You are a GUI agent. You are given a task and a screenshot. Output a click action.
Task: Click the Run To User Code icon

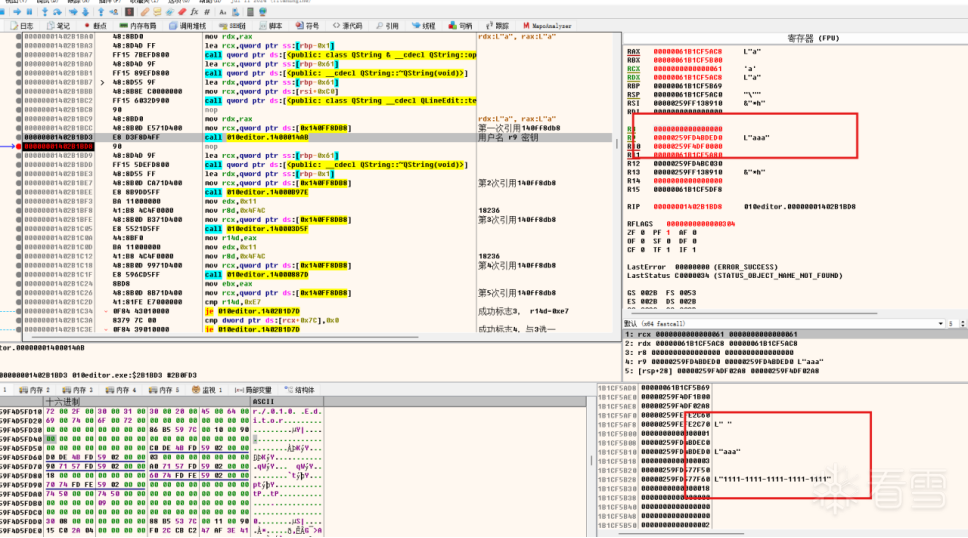(x=114, y=12)
